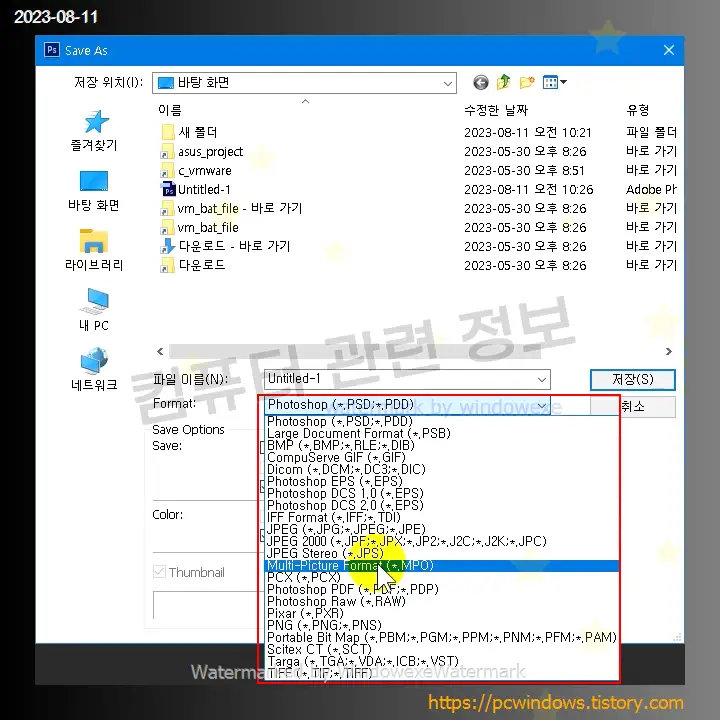Click the horizontal scrollbar in the file list
720x720 pixels.
[354, 351]
